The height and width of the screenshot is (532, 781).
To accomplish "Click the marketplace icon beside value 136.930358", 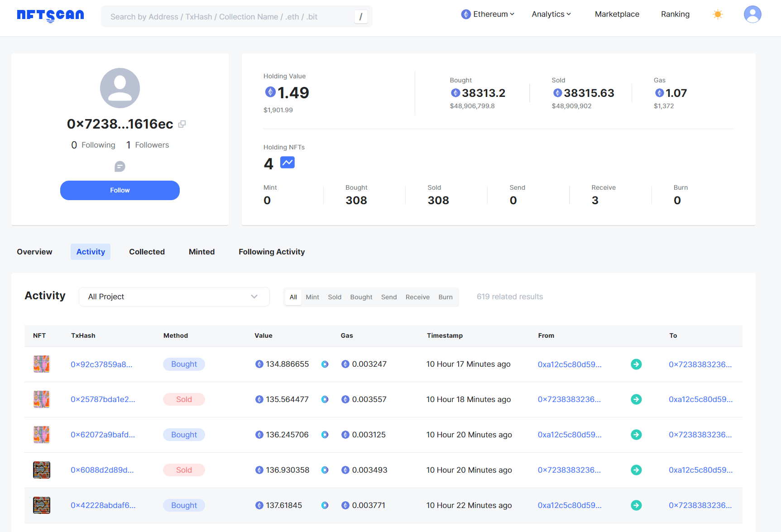I will 325,470.
